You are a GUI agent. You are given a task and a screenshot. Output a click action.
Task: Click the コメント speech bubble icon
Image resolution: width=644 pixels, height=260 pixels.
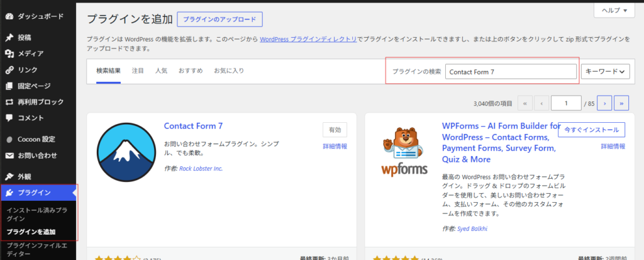click(9, 118)
